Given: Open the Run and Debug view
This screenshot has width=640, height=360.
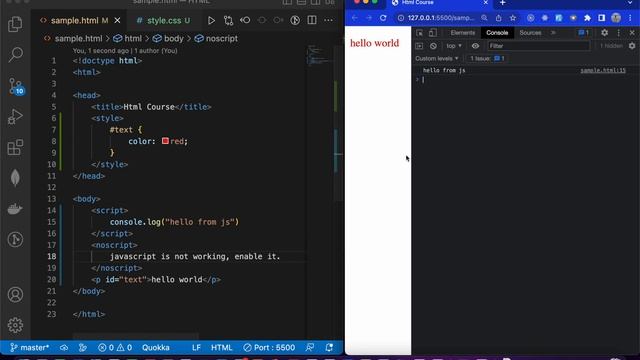Looking at the screenshot, I should pyautogui.click(x=15, y=117).
